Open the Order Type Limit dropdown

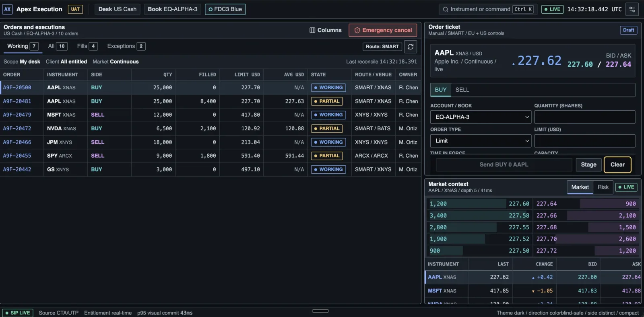click(x=481, y=141)
